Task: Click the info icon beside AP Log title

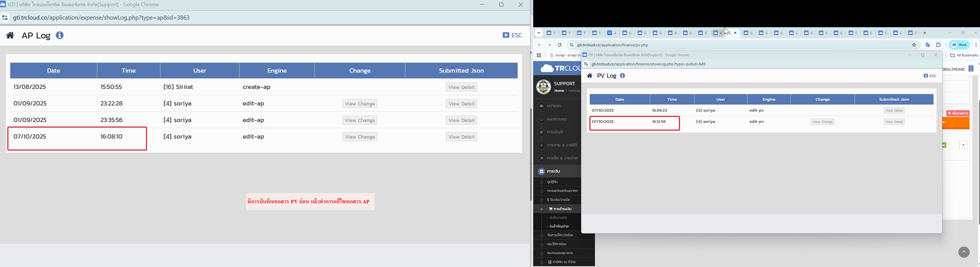Action: point(60,35)
